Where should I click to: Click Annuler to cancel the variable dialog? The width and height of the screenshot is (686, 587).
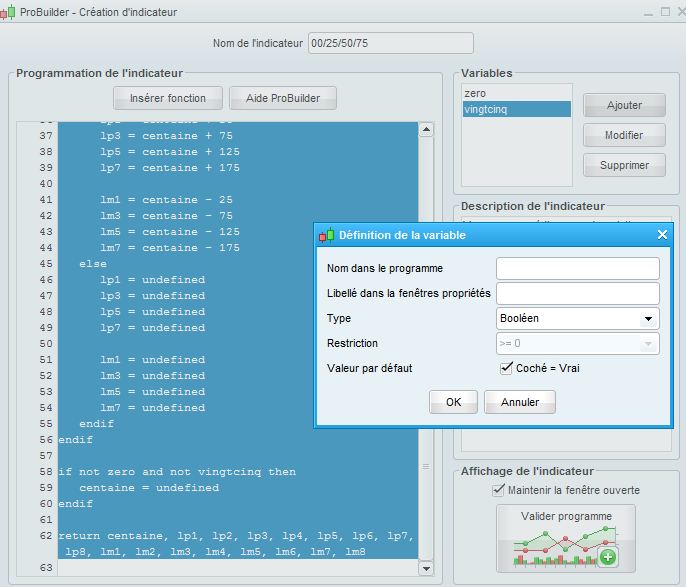point(520,402)
